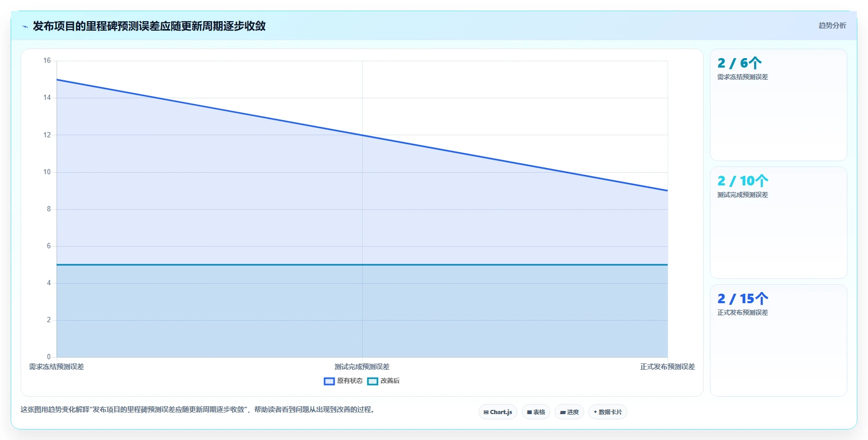Click the blue 原有状态 legend color box
Screen dimensions: 868x440
pyautogui.click(x=329, y=381)
